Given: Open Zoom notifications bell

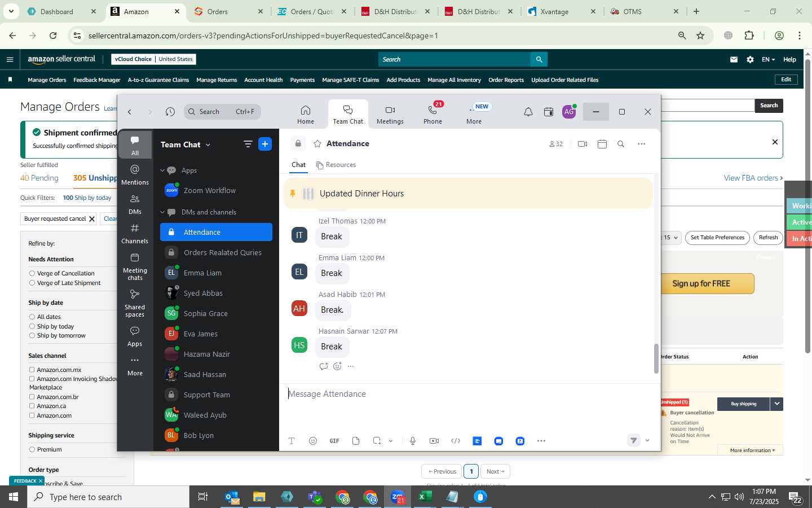Looking at the screenshot, I should 528,112.
